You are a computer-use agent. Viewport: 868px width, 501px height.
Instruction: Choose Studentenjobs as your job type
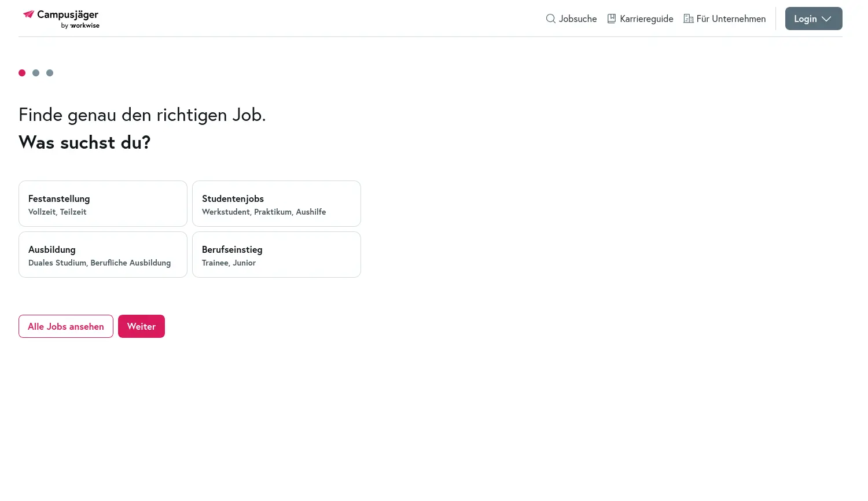pyautogui.click(x=276, y=204)
